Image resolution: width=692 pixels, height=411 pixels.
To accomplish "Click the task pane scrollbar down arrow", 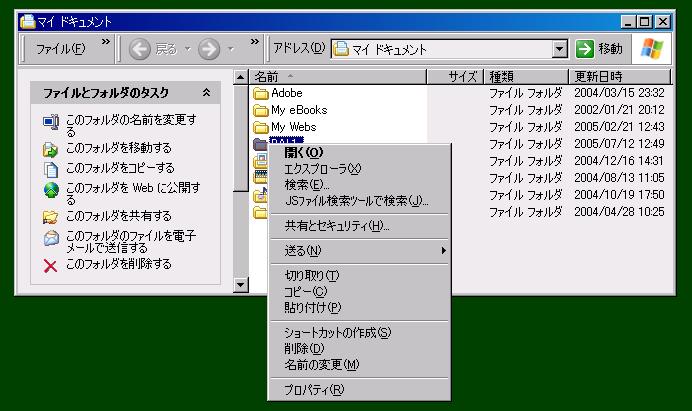I will (x=241, y=285).
